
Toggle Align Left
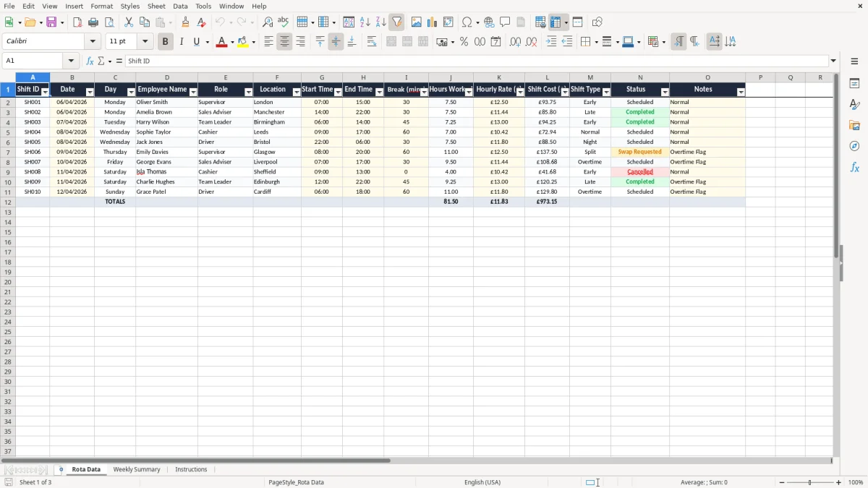tap(269, 42)
